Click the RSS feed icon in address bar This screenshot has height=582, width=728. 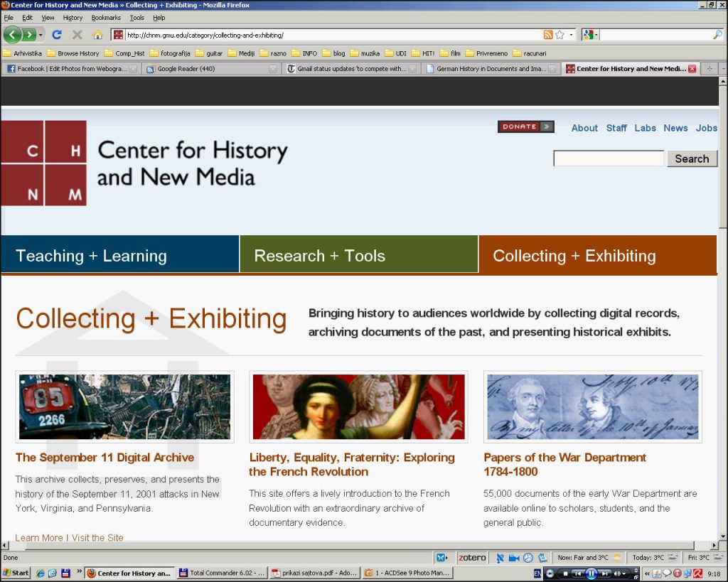point(547,35)
